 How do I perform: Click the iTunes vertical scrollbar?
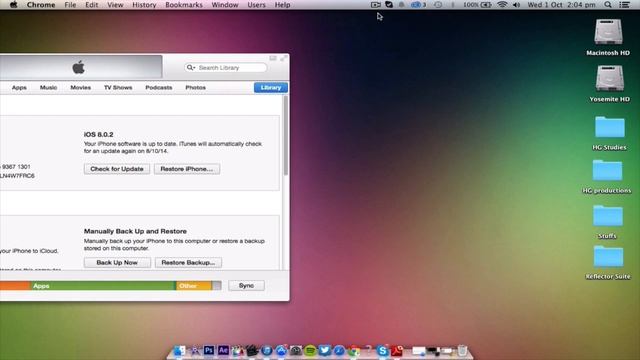[285, 136]
